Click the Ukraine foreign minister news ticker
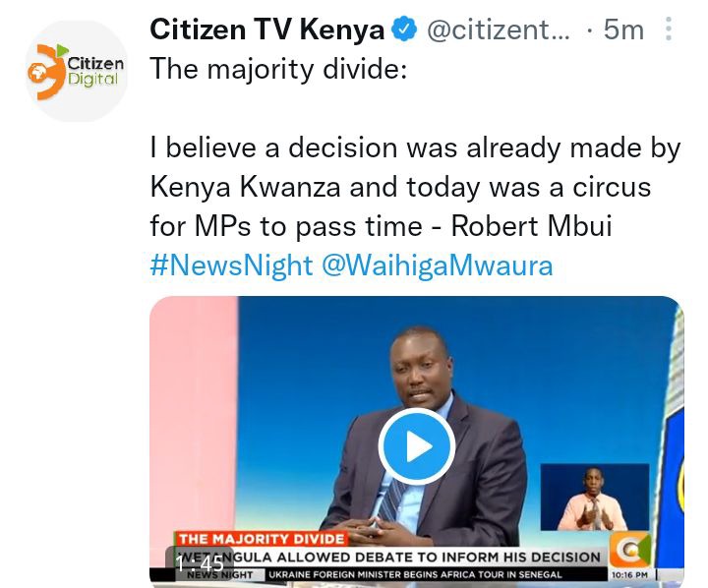Screen dimensions: 708x588 coord(415,575)
